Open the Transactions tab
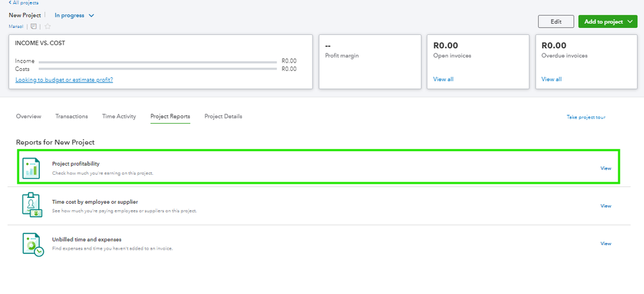The image size is (644, 294). click(x=72, y=116)
